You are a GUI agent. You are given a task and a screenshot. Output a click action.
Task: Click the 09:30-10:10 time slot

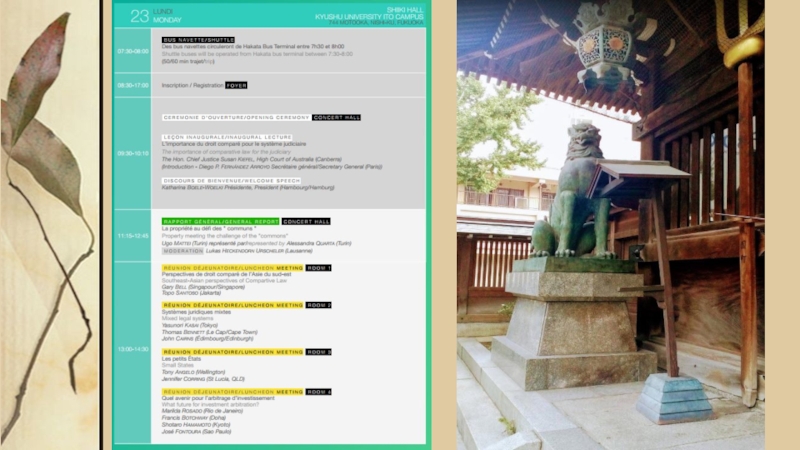tap(133, 153)
